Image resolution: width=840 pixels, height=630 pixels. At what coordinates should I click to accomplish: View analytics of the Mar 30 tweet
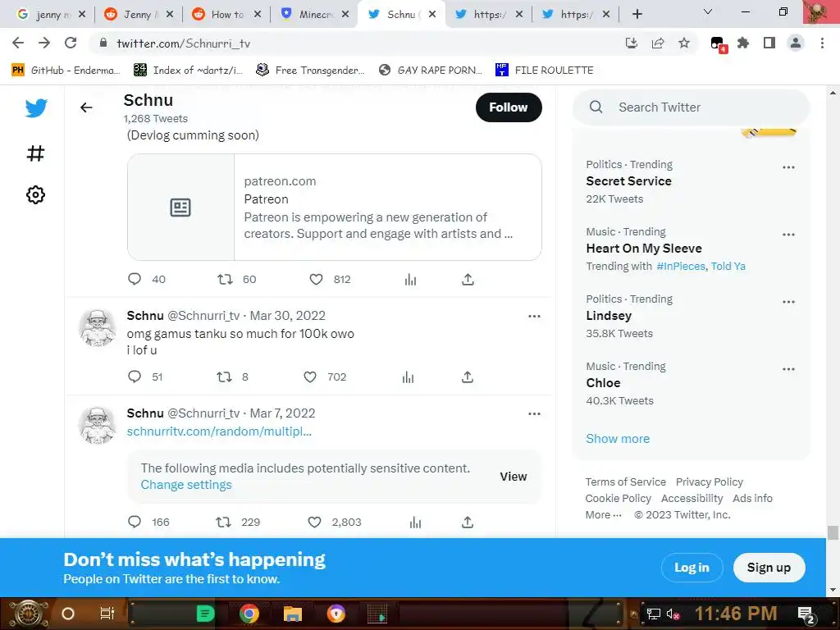tap(409, 377)
